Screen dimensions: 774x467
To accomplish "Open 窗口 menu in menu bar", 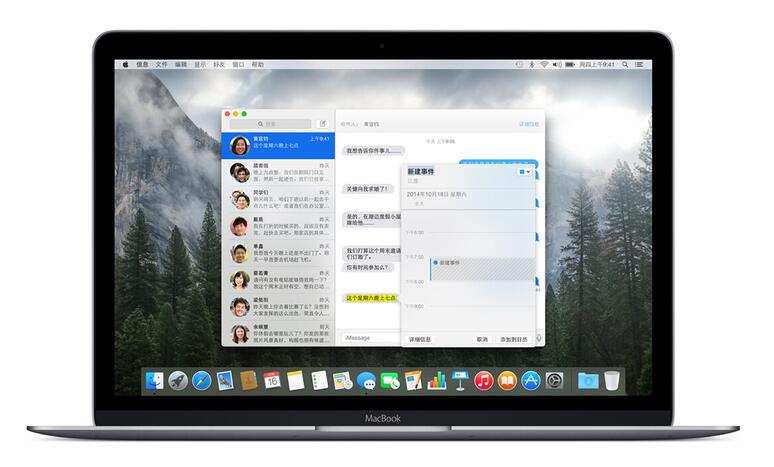I will point(238,65).
